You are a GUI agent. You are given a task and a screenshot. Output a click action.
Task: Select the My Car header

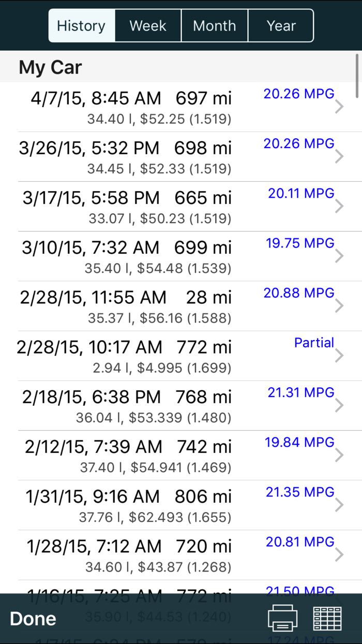(50, 67)
